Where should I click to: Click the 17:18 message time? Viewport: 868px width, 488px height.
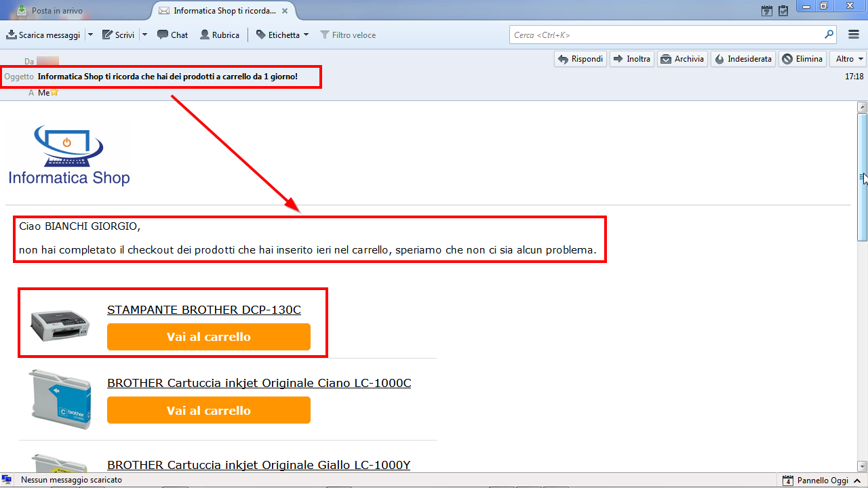[x=854, y=77]
